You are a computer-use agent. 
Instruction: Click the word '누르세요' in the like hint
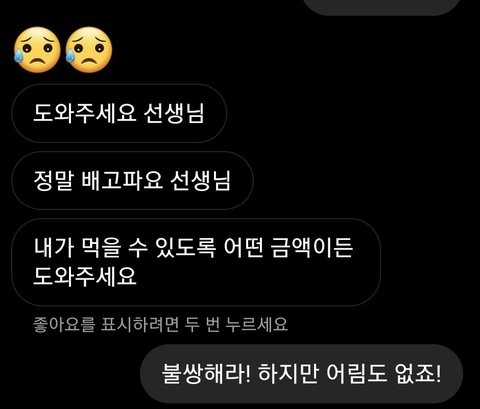257,324
